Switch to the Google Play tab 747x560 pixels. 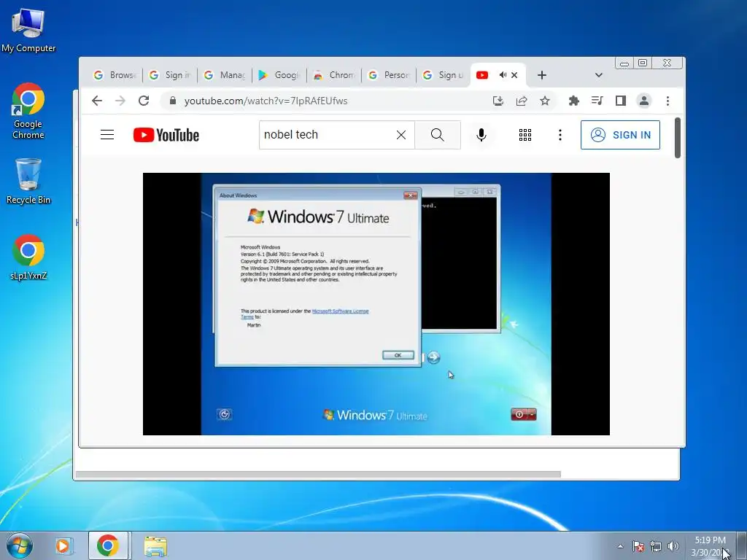[x=279, y=75]
